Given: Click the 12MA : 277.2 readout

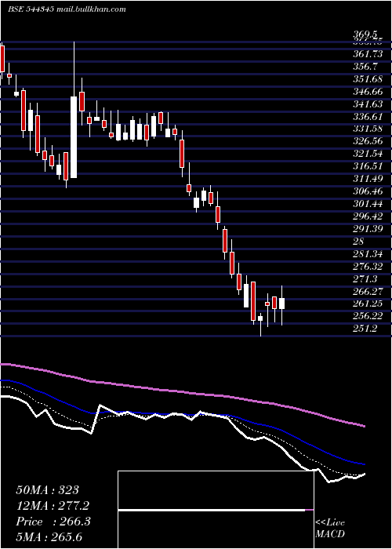Looking at the screenshot, I should (53, 506).
